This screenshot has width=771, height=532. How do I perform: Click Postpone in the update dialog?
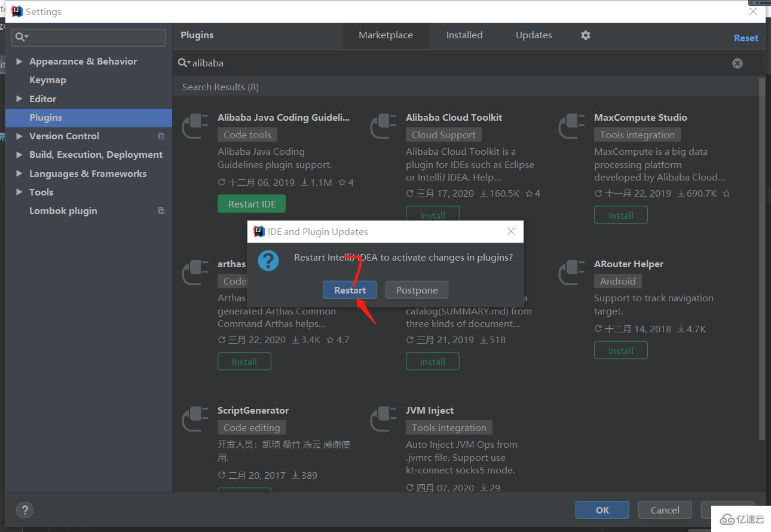point(417,290)
